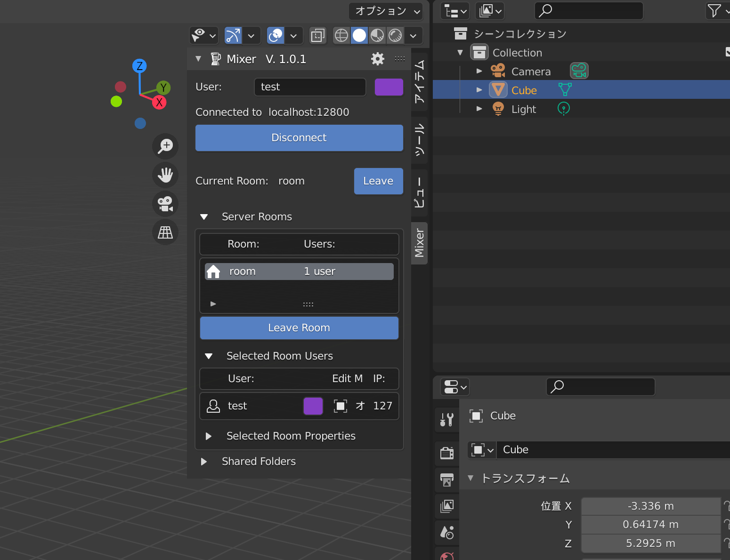This screenshot has height=560, width=730.
Task: Toggle gizmo display button
Action: click(x=233, y=35)
